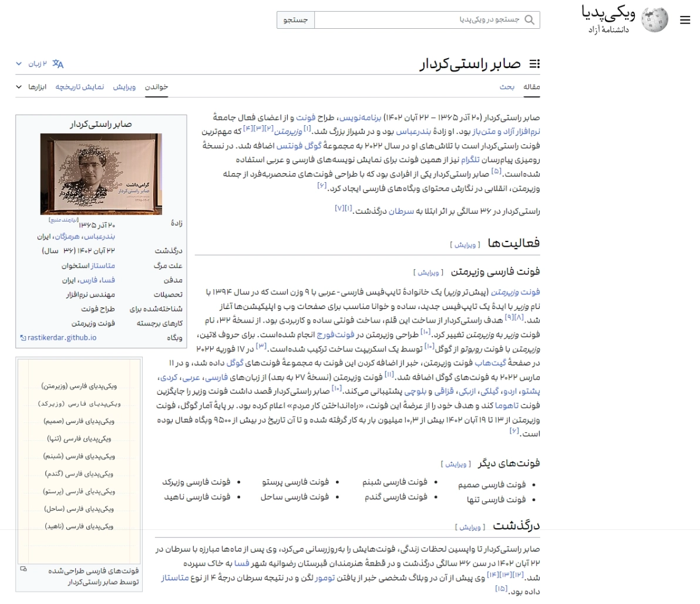700x604 pixels.
Task: Edit the فونت فارسی وزیرمتن section
Action: 429,273
